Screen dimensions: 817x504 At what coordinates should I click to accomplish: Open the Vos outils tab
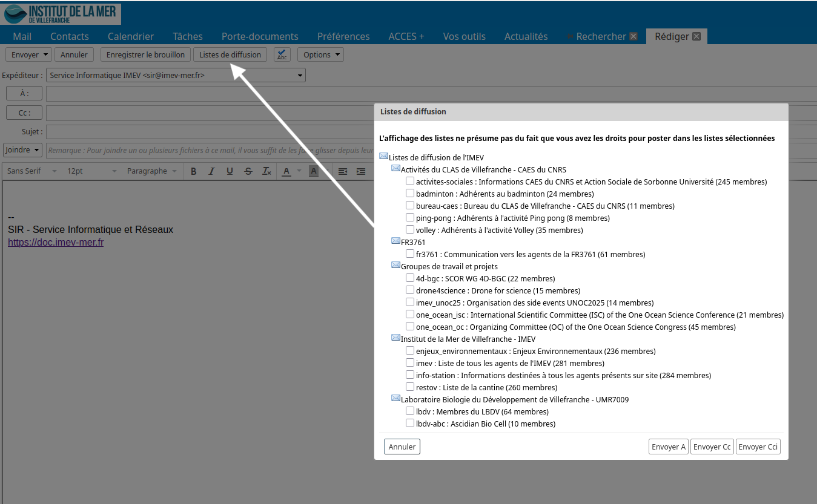pyautogui.click(x=465, y=36)
